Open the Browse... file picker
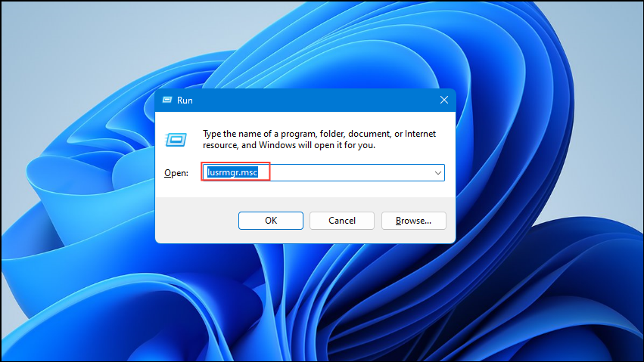This screenshot has width=644, height=362. pyautogui.click(x=414, y=221)
